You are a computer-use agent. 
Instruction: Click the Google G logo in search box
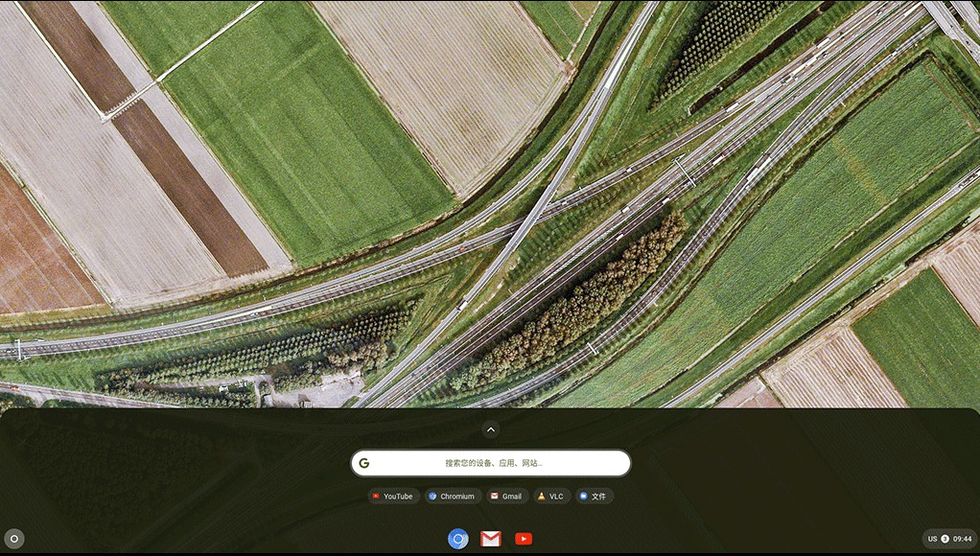(x=364, y=463)
